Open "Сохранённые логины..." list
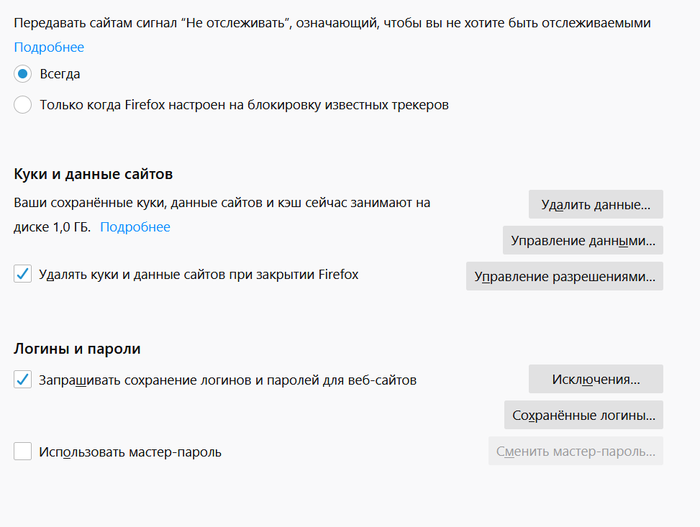The height and width of the screenshot is (527, 700). point(582,415)
